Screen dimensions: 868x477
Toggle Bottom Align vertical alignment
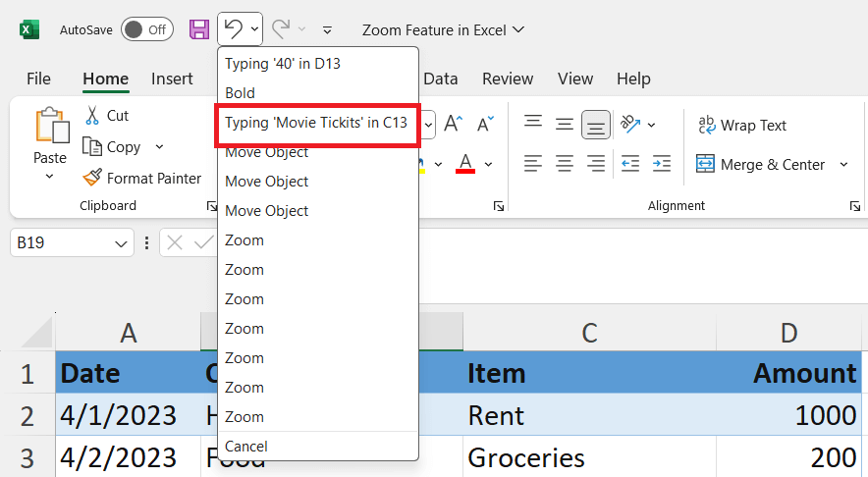coord(596,125)
